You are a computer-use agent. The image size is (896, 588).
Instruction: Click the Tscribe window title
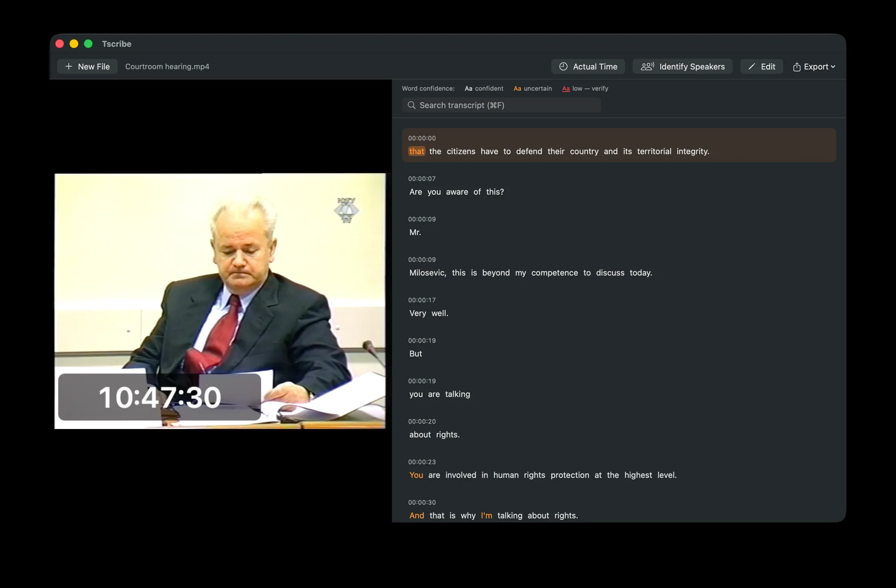(116, 44)
